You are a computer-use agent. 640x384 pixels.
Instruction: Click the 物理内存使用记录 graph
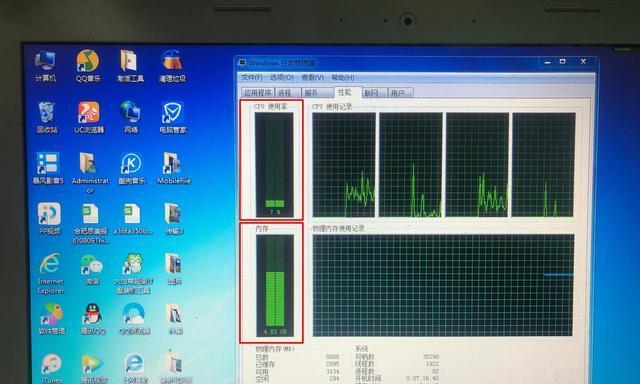pos(443,285)
